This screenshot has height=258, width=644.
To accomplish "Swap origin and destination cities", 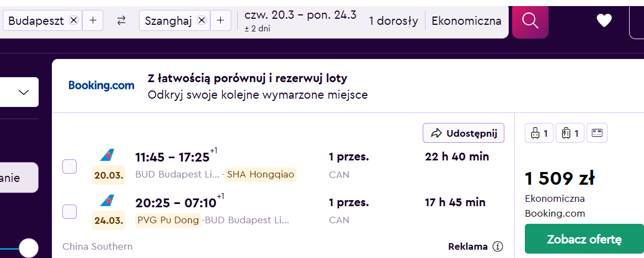I will tap(121, 20).
